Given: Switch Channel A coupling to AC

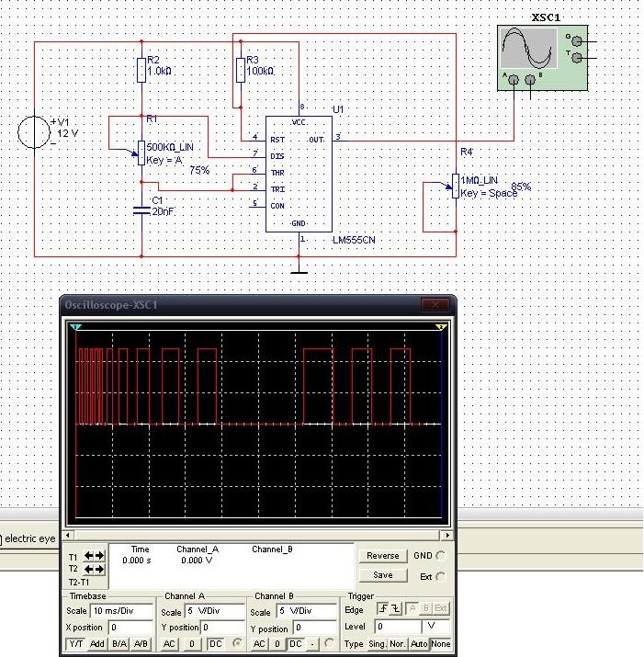Looking at the screenshot, I should coord(170,644).
